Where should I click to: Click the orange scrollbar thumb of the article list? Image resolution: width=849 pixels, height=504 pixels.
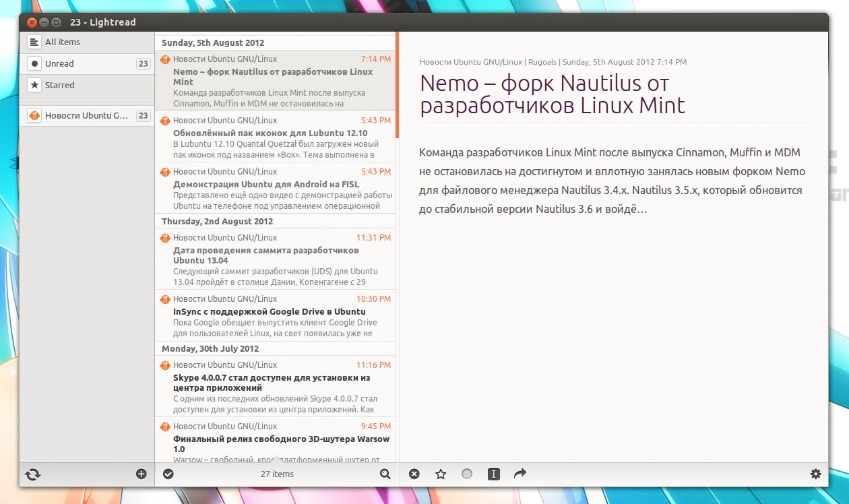tap(398, 85)
